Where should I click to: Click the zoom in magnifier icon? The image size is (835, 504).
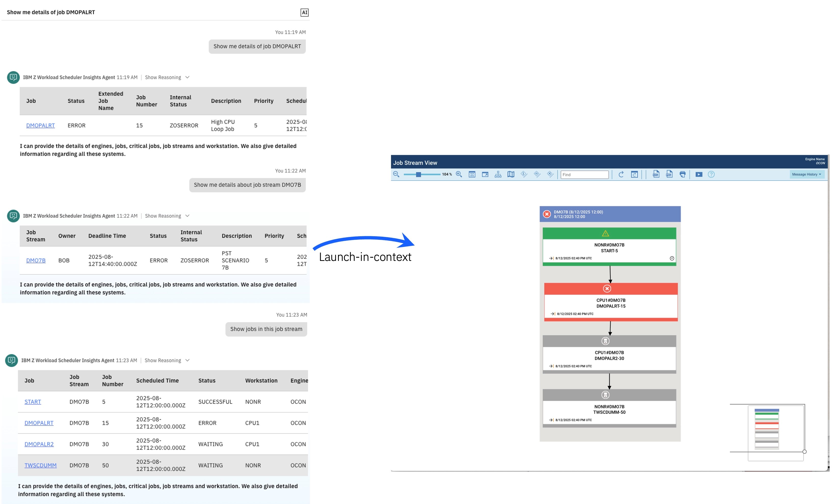(x=459, y=174)
